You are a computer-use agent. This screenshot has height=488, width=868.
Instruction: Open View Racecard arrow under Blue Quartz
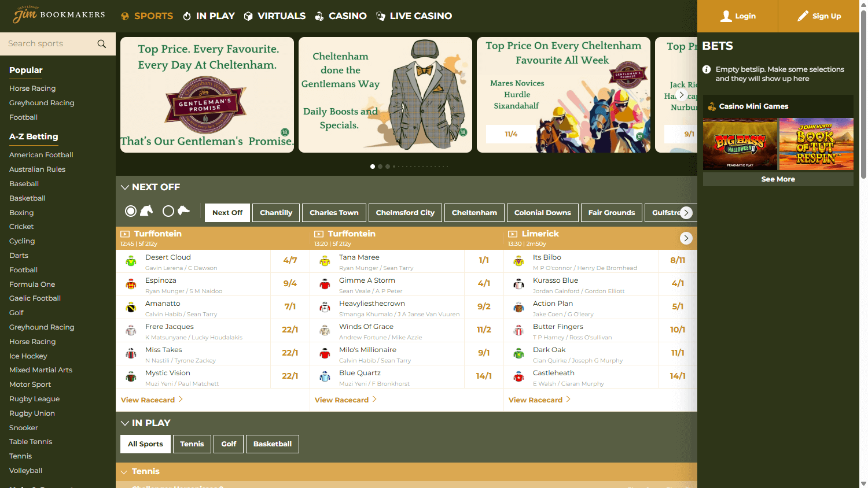(374, 400)
